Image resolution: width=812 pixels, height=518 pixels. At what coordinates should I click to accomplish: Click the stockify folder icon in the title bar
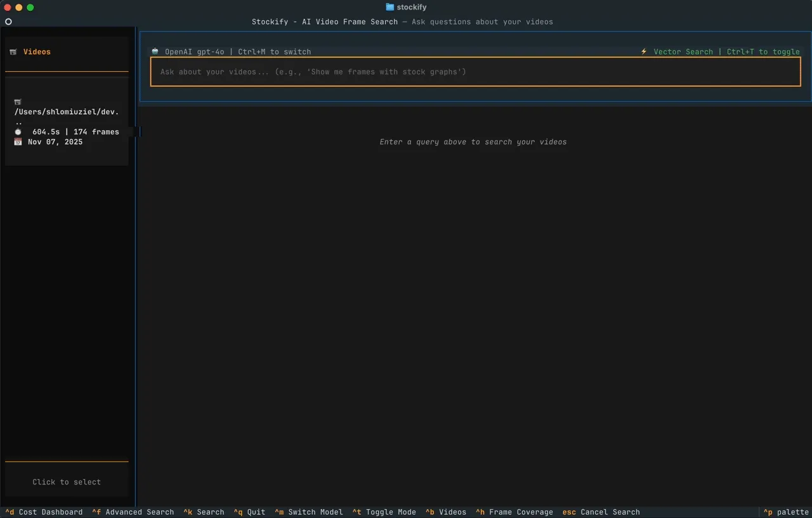390,7
